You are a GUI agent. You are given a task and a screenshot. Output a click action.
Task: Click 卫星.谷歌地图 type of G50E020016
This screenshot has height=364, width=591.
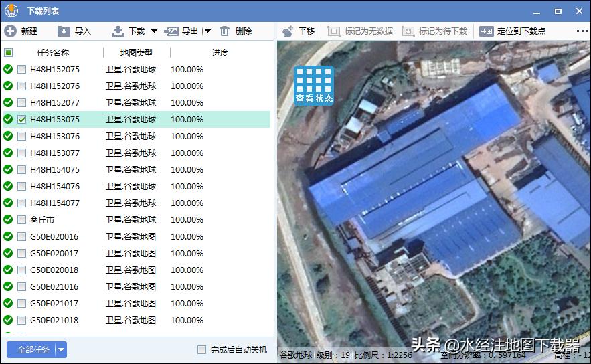(131, 237)
